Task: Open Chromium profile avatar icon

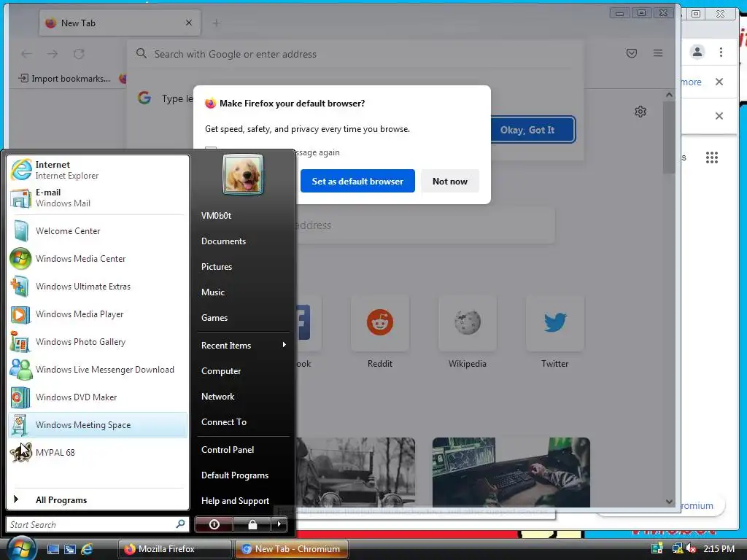Action: 697,52
